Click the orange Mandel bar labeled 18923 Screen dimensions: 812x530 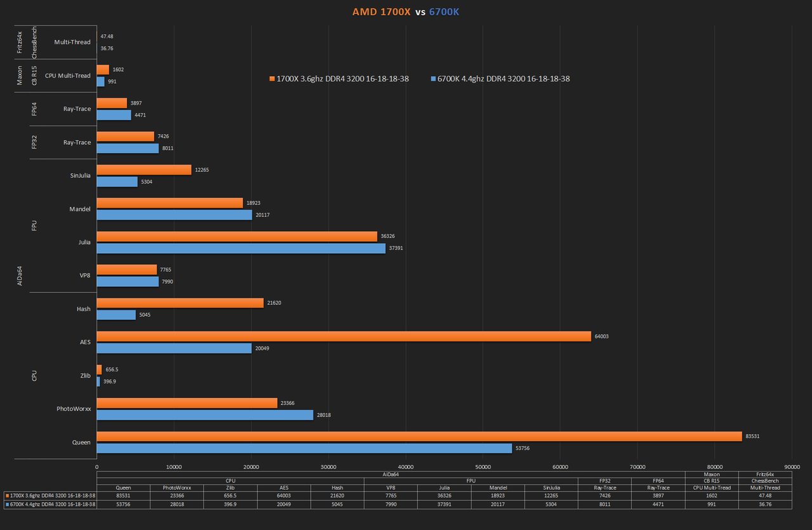coord(169,202)
